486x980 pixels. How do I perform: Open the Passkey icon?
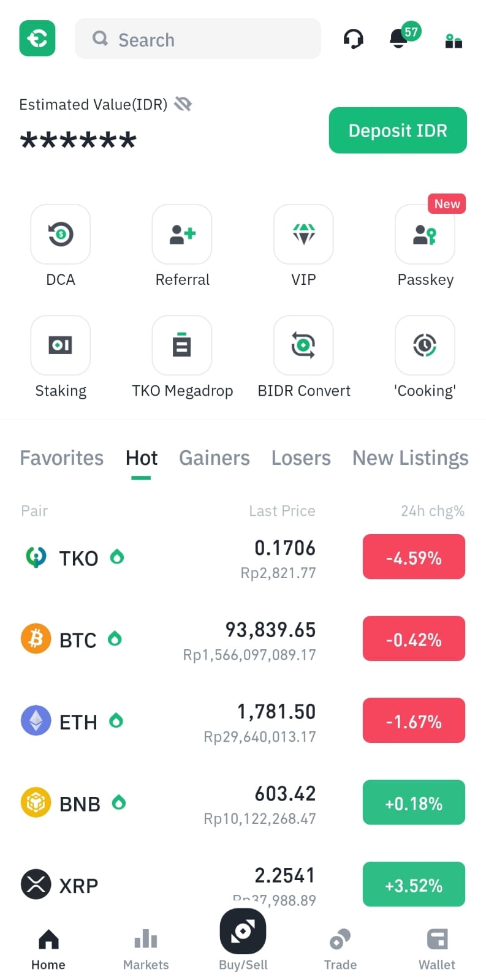point(425,234)
